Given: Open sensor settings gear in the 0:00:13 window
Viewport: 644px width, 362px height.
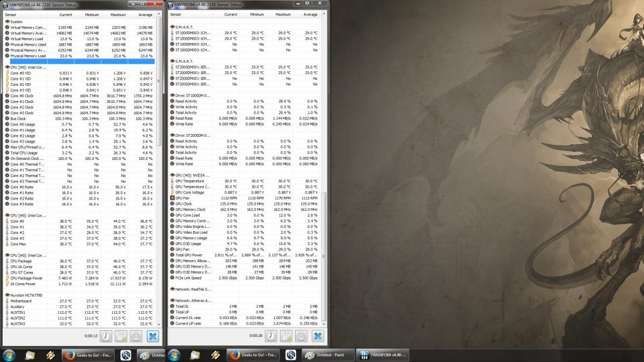Looking at the screenshot, I should pos(137,336).
